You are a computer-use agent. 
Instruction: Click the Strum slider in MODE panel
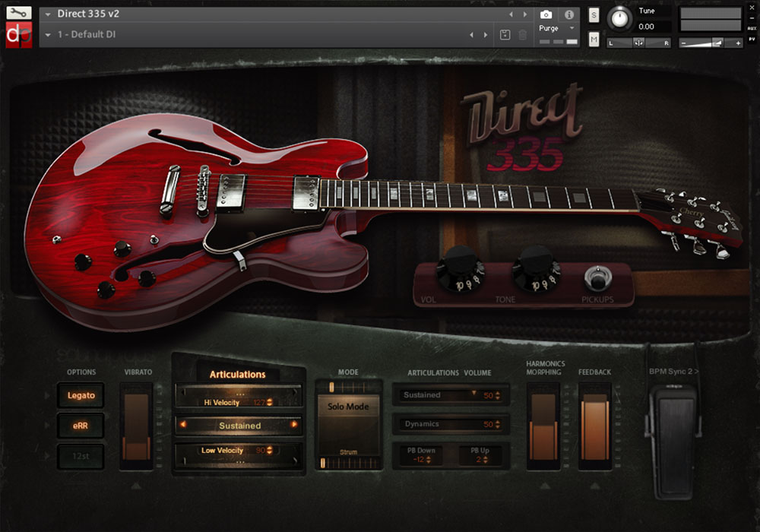click(349, 463)
